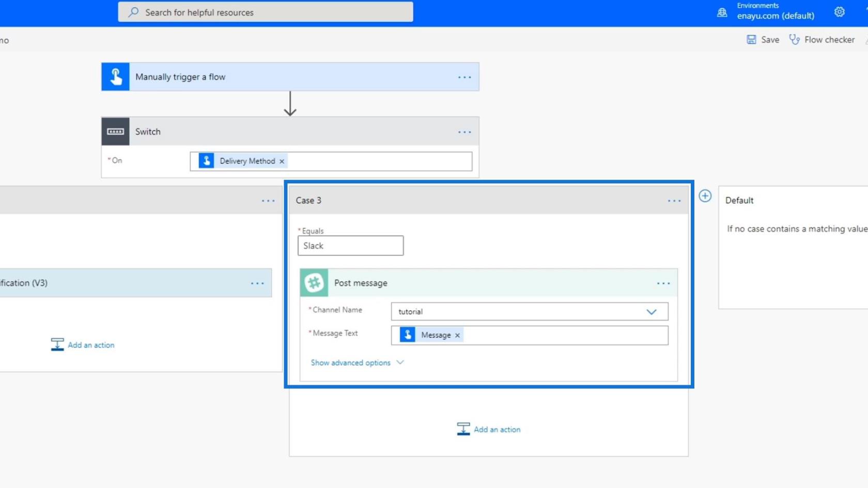Screen dimensions: 868x488
Task: Collapse the Switch card header
Action: point(290,132)
